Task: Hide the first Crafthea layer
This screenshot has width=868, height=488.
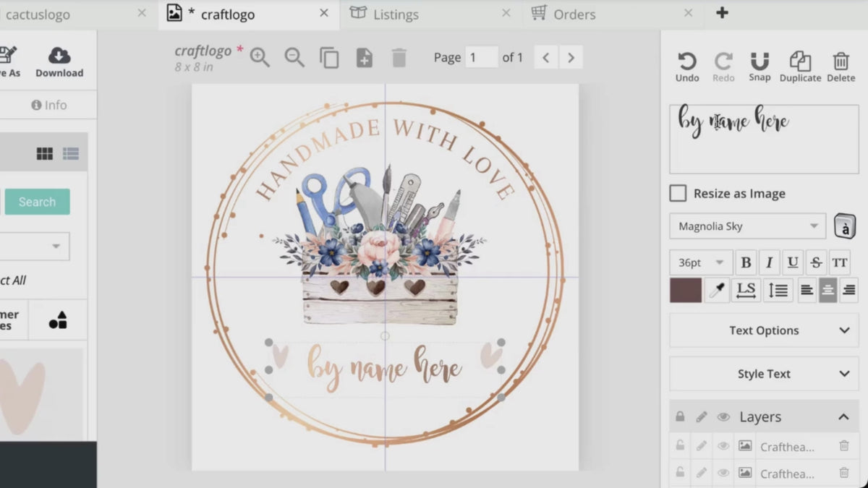Action: point(723,446)
